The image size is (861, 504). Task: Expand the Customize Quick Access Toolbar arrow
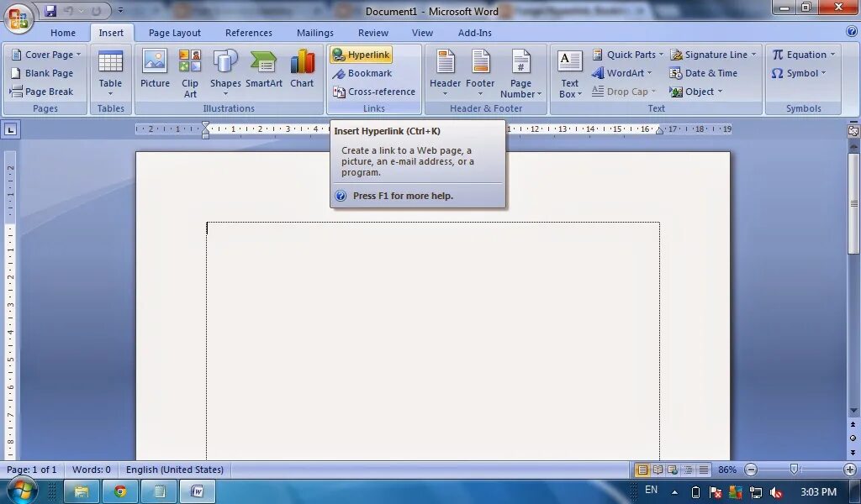tap(120, 10)
